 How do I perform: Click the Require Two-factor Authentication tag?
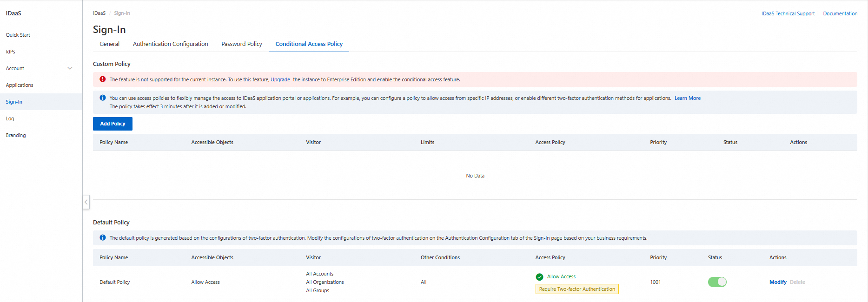[x=577, y=289]
